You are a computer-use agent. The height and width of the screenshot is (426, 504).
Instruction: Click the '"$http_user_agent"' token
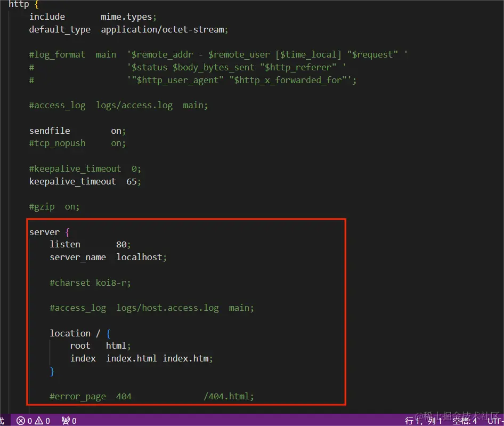click(178, 80)
